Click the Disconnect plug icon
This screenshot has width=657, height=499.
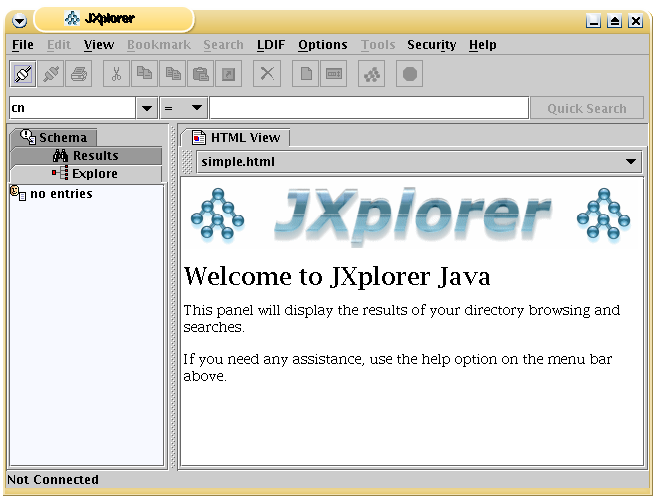click(x=51, y=74)
